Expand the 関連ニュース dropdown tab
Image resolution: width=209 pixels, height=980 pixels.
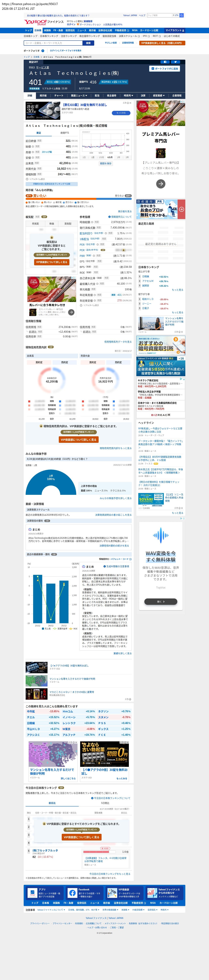(x=79, y=96)
